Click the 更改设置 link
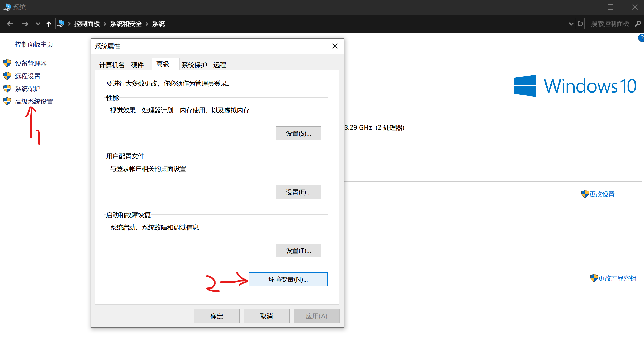Screen dimensions: 644x357 tap(602, 194)
